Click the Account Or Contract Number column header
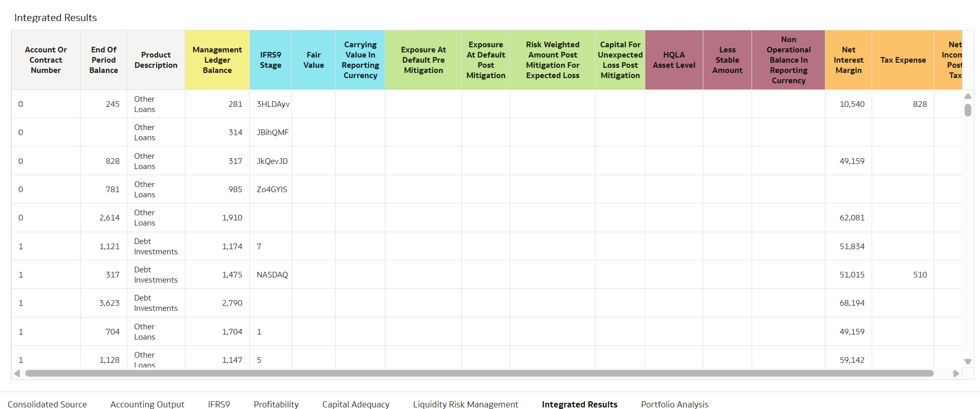Screen dimensions: 980x409 coord(46,60)
